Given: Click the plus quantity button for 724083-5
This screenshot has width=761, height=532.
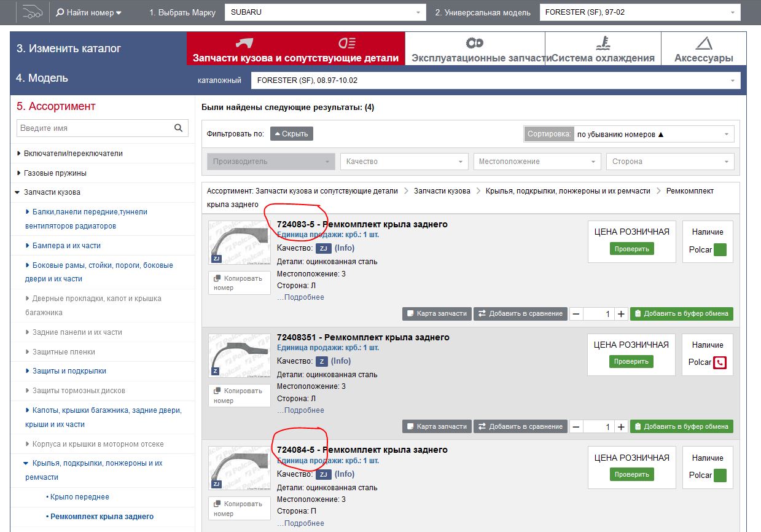Looking at the screenshot, I should coord(621,313).
